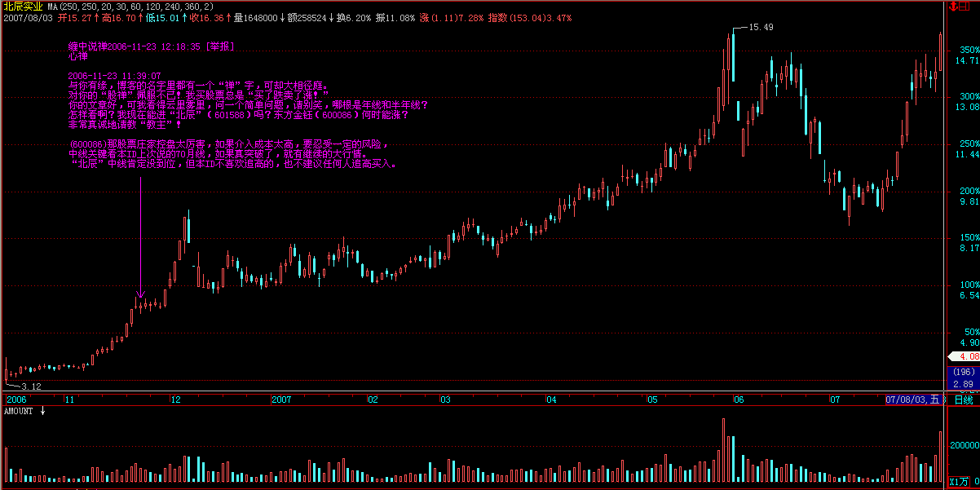Click the 350% percentage axis label
980x490 pixels.
(x=967, y=50)
